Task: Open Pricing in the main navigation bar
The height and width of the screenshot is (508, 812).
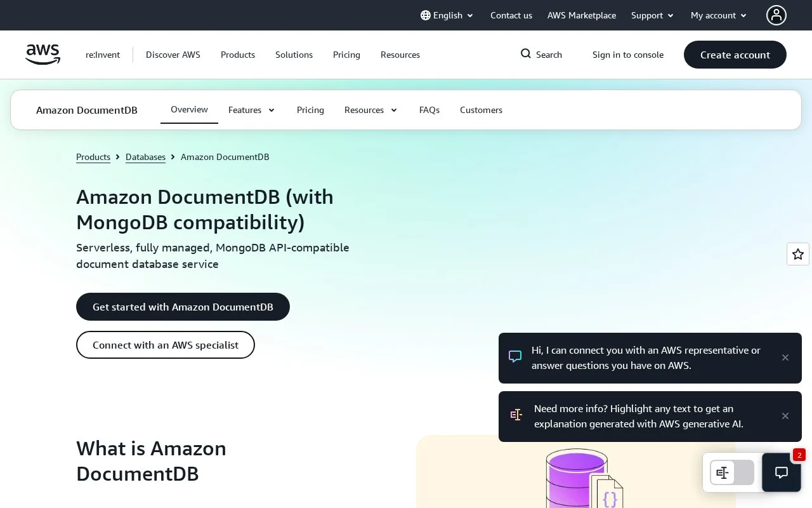Action: coord(346,55)
